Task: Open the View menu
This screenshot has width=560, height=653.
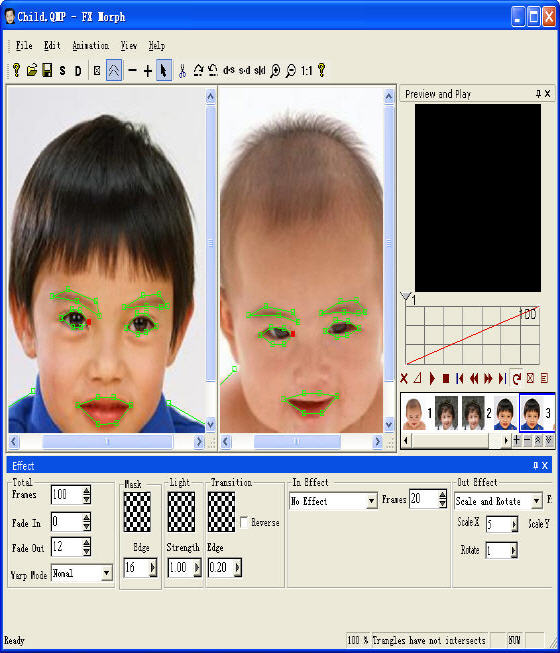Action: tap(129, 45)
